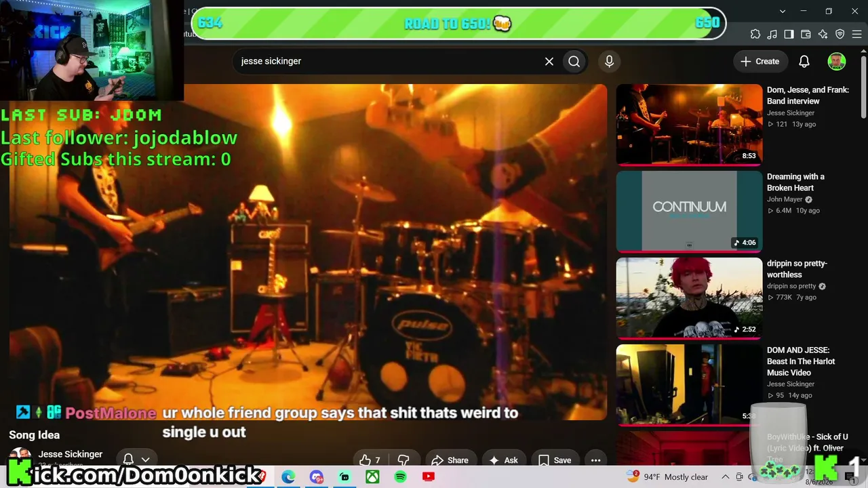Open the 94°F Mostly clear weather widget
This screenshot has height=488, width=868.
click(668, 477)
